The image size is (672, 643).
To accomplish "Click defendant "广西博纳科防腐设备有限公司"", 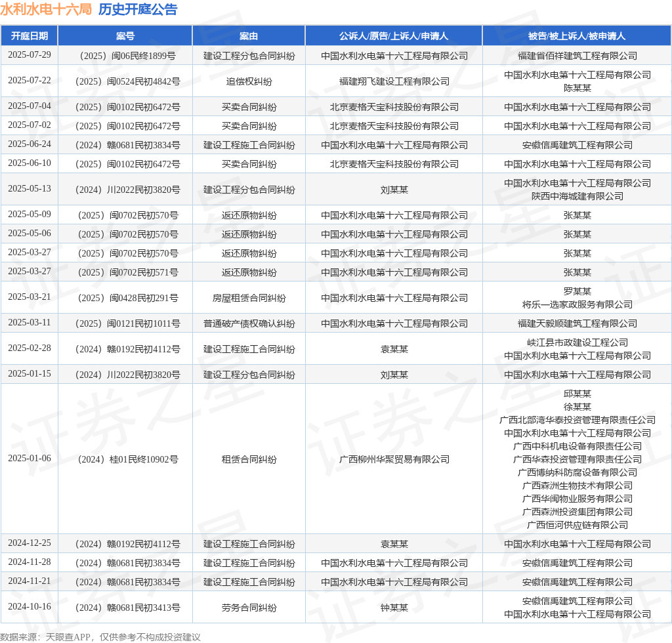I will click(577, 472).
